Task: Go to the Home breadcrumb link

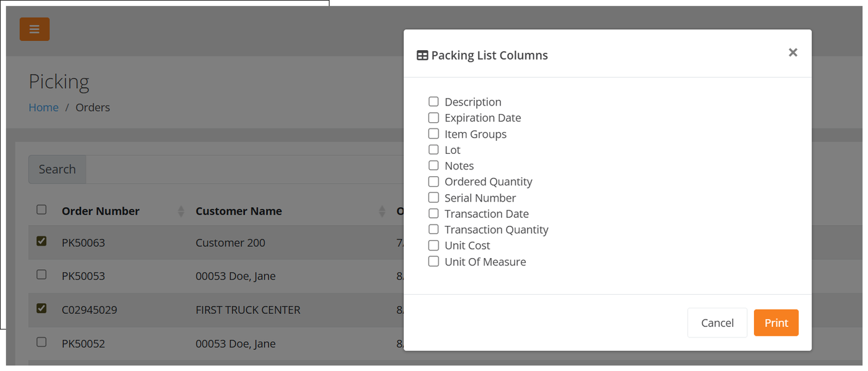Action: [43, 107]
